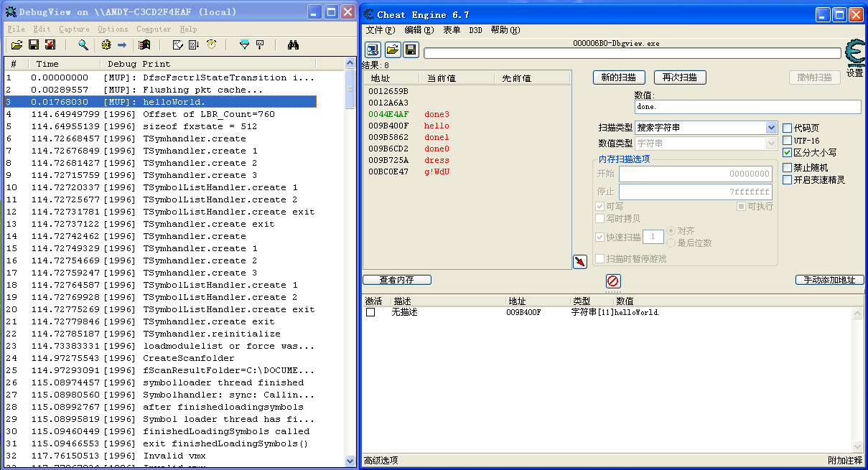The width and height of the screenshot is (868, 470).
Task: Open the History Depth icon in DebugView
Action: (x=260, y=44)
